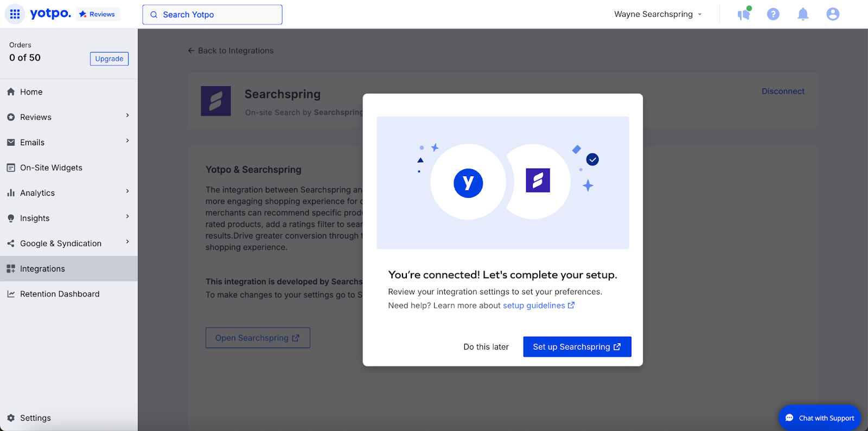This screenshot has height=431, width=868.
Task: Open Emails in the sidebar
Action: [x=69, y=143]
